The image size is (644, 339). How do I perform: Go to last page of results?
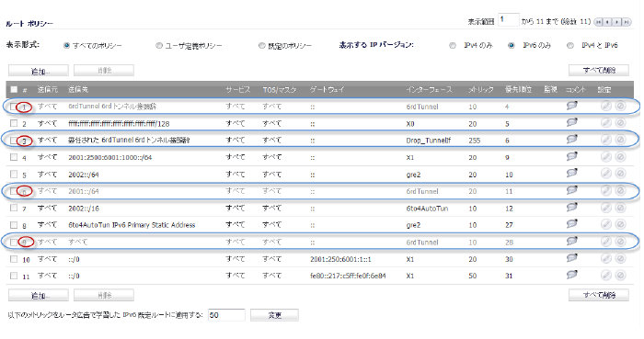click(627, 22)
